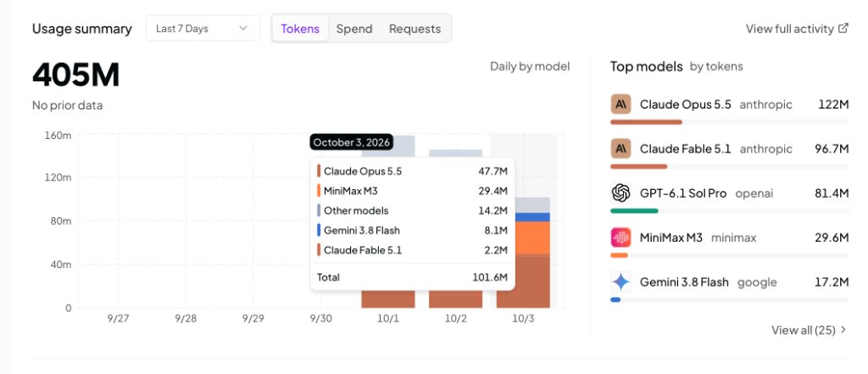Click the orange MiniMax segment of 10/3 bar
The width and height of the screenshot is (868, 374).
(x=532, y=237)
